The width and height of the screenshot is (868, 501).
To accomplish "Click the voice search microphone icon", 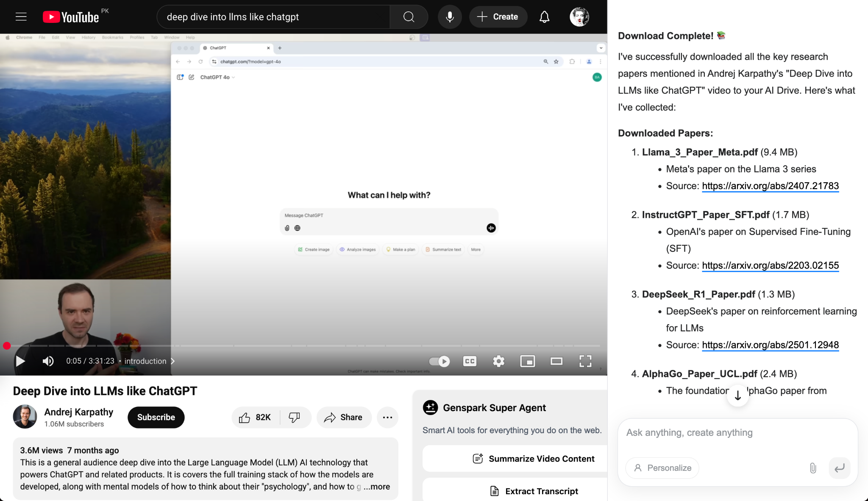I will click(x=450, y=17).
